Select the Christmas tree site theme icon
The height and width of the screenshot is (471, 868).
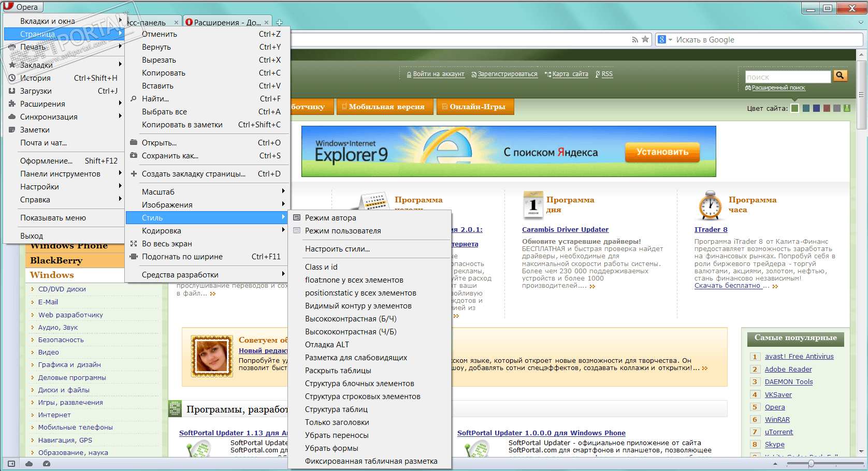tap(847, 108)
